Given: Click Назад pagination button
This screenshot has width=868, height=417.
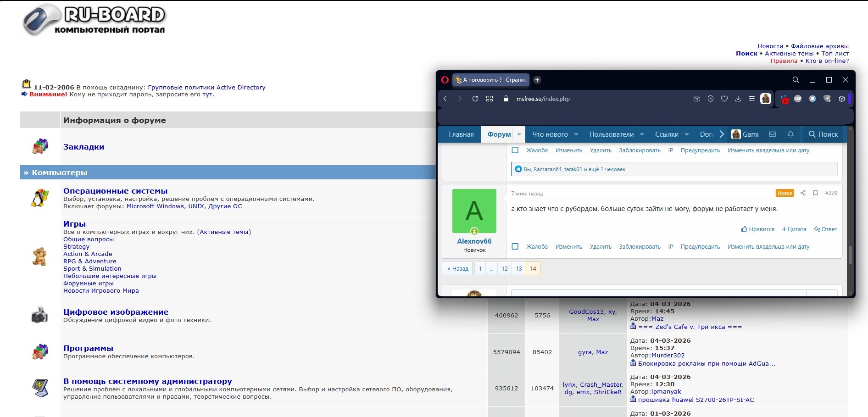Looking at the screenshot, I should pyautogui.click(x=458, y=268).
